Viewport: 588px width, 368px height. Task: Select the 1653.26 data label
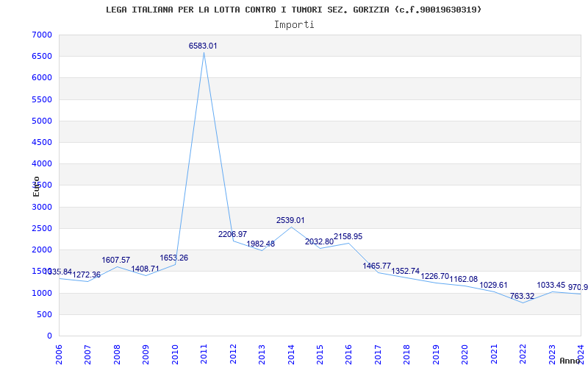click(174, 258)
